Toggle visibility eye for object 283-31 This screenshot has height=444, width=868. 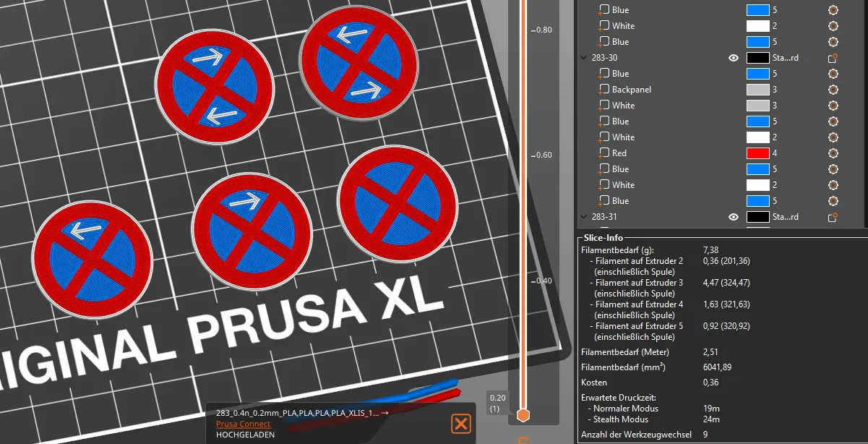coord(734,217)
